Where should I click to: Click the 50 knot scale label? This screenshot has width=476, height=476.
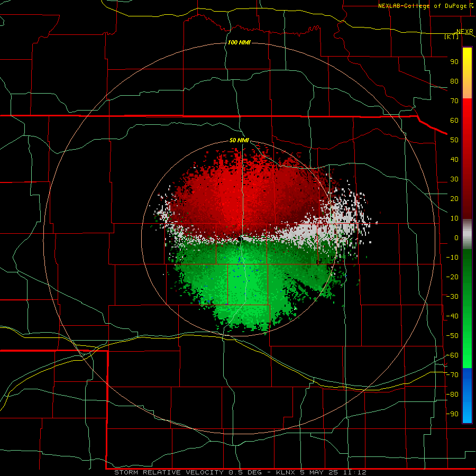[x=454, y=140]
